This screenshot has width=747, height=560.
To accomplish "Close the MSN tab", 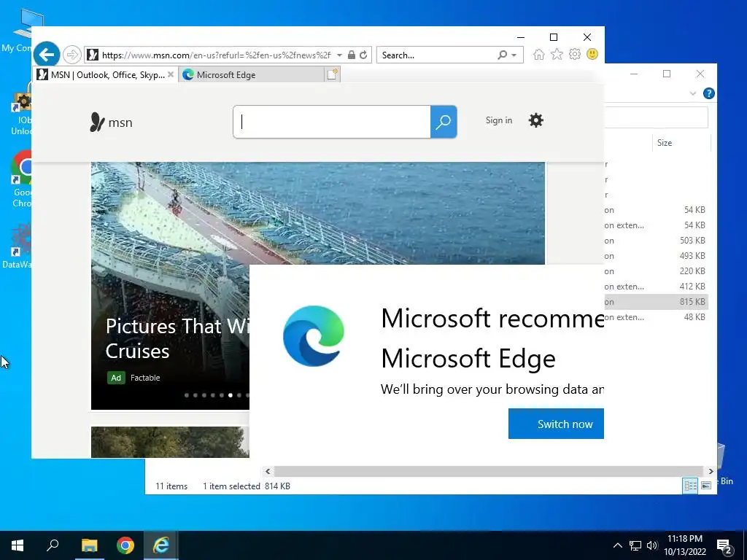I will [x=171, y=75].
